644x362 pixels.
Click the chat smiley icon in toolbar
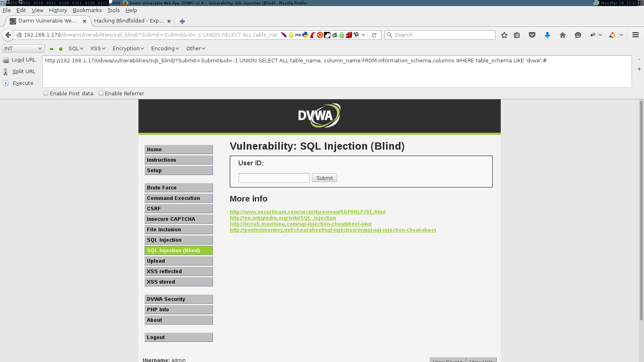click(x=578, y=35)
